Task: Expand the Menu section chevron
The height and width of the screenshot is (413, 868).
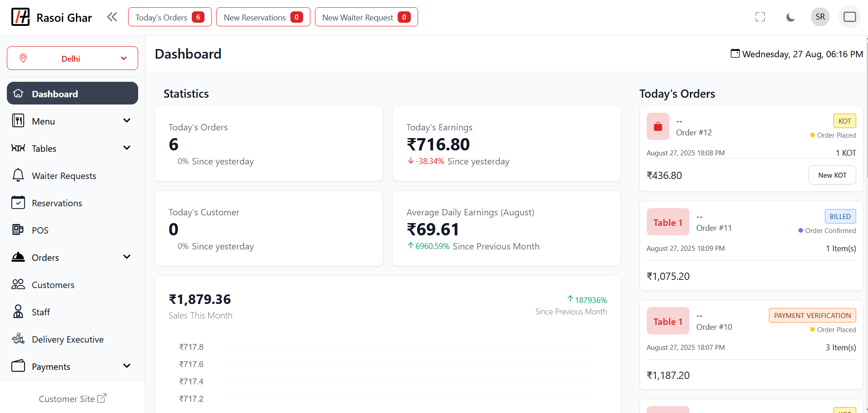Action: (x=127, y=121)
